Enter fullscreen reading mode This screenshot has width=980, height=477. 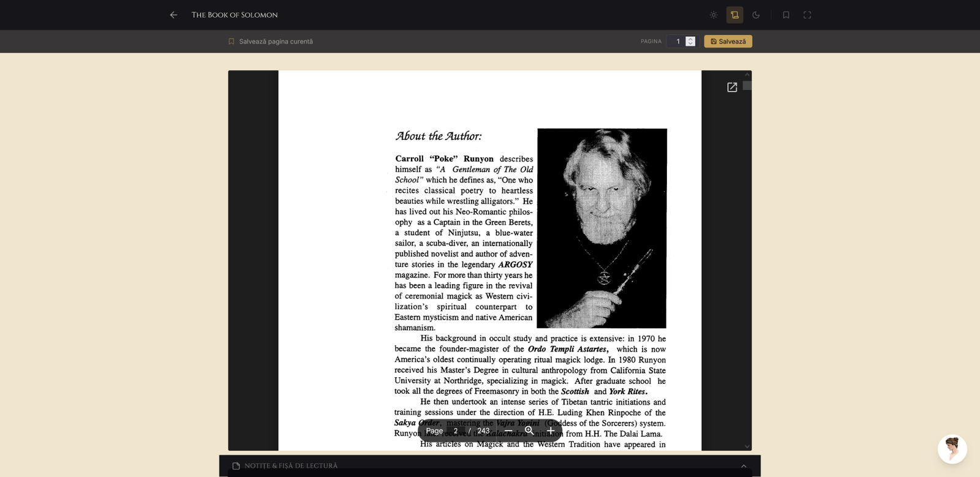[807, 15]
